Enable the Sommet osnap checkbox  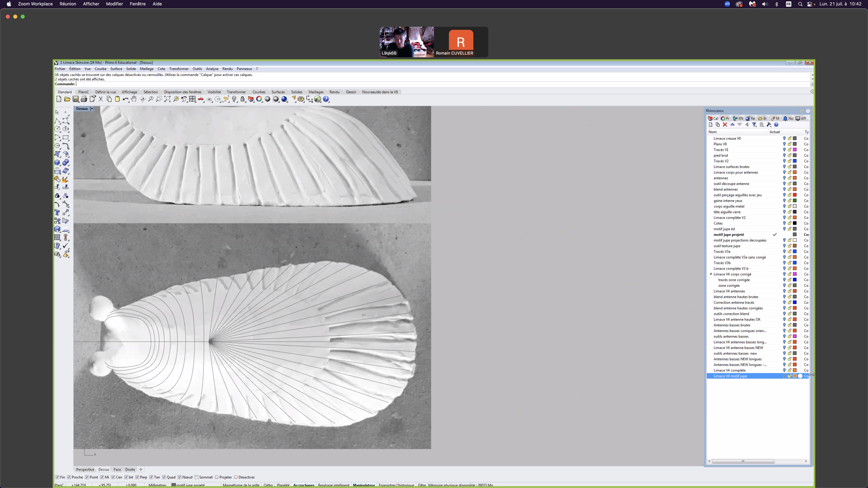tap(196, 477)
